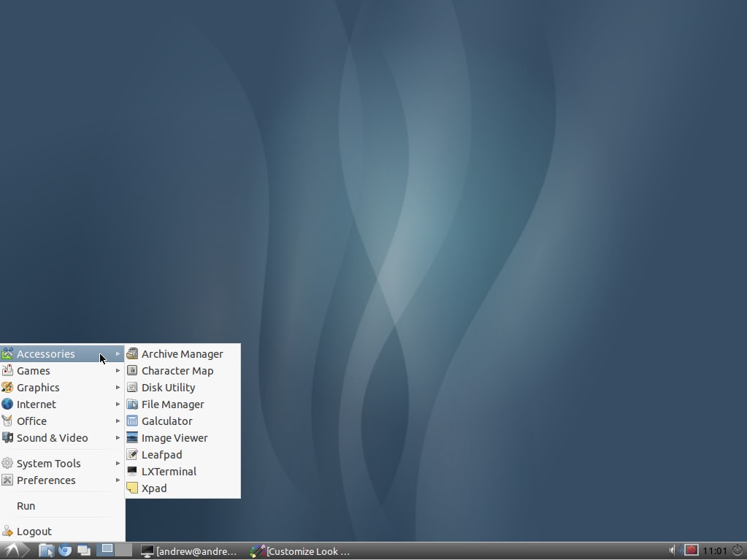Click the Lubuntu start menu button

pos(14,551)
